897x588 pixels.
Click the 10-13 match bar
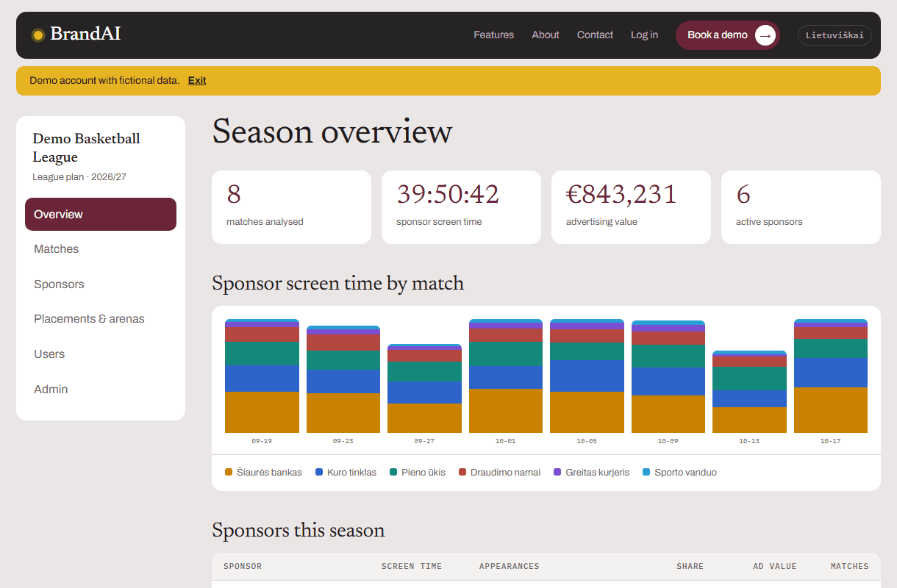tap(749, 392)
